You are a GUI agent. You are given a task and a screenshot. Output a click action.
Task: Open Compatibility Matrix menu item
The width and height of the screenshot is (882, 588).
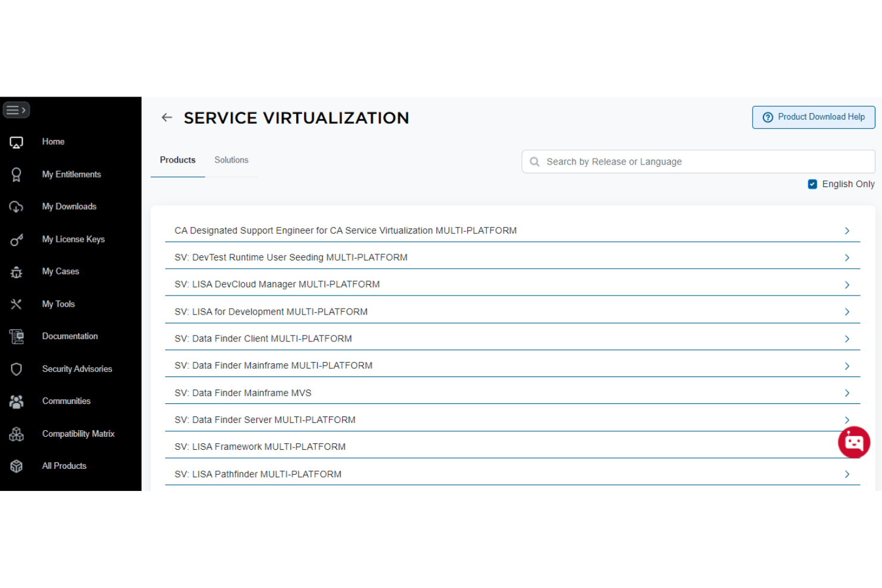(x=78, y=434)
